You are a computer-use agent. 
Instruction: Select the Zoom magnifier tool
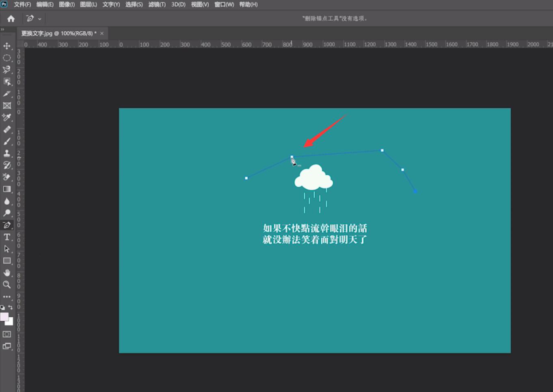coord(7,284)
